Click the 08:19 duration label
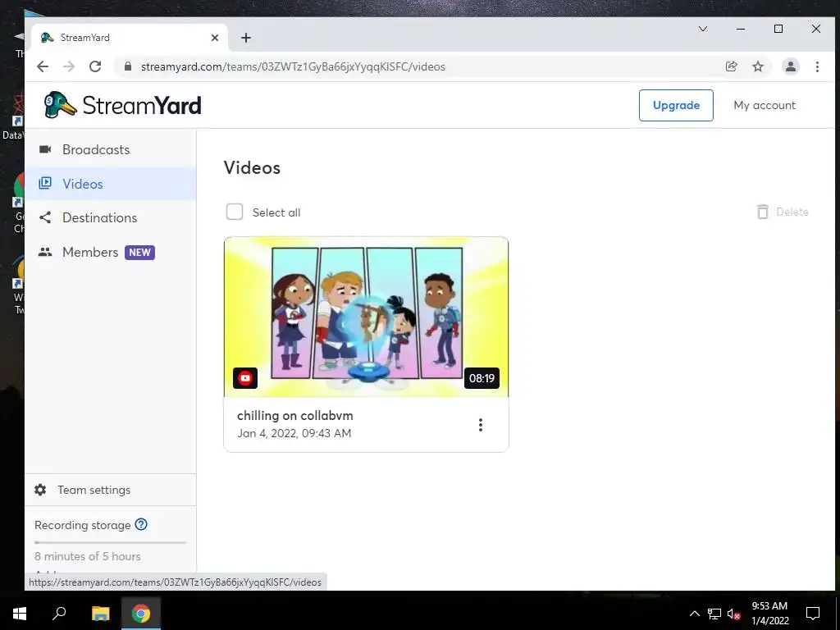This screenshot has height=630, width=840. [482, 378]
